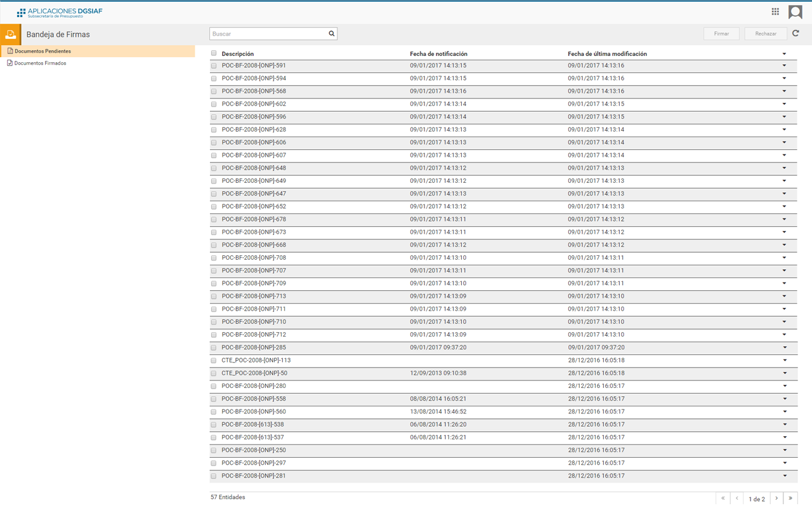Toggle the select-all checkbox in header
The image size is (812, 508).
pos(214,53)
